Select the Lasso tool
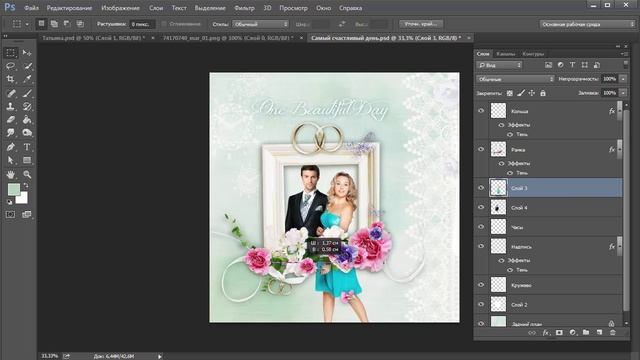This screenshot has width=640, height=360. (11, 66)
